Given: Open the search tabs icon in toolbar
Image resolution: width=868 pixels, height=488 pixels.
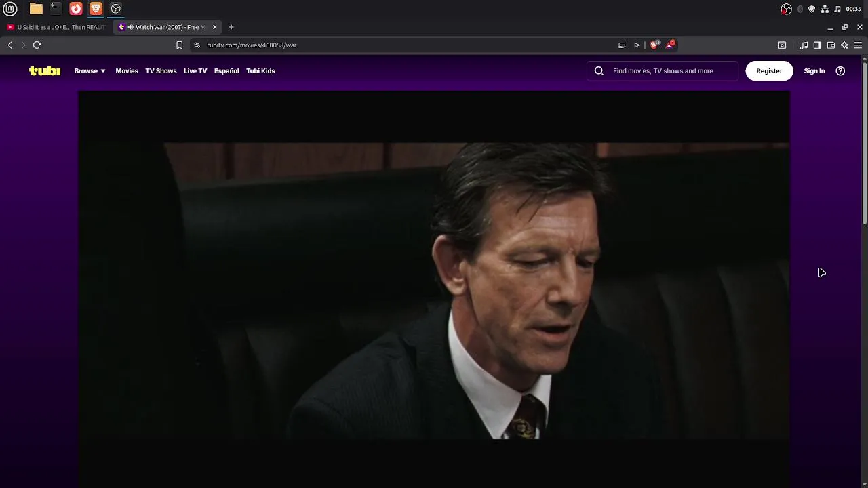Looking at the screenshot, I should coord(782,45).
